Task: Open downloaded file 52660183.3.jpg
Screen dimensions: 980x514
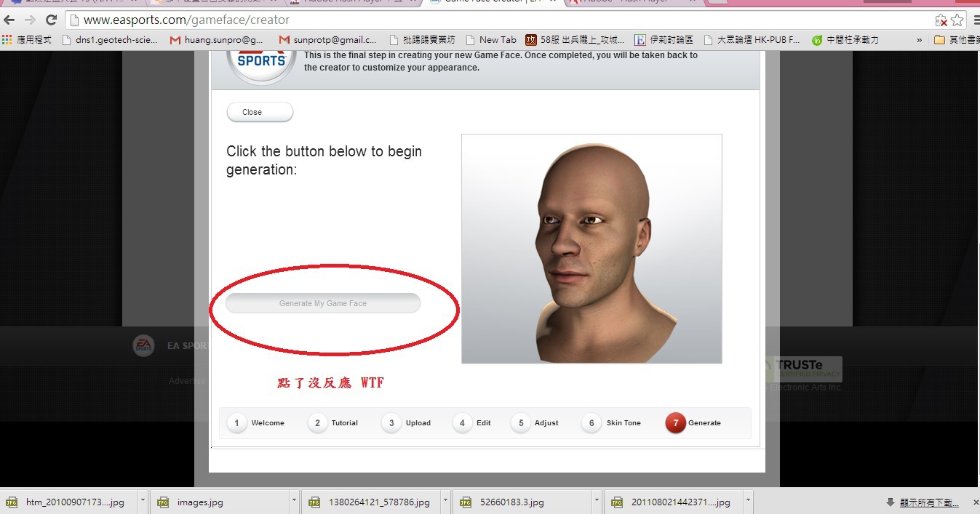Action: point(522,502)
